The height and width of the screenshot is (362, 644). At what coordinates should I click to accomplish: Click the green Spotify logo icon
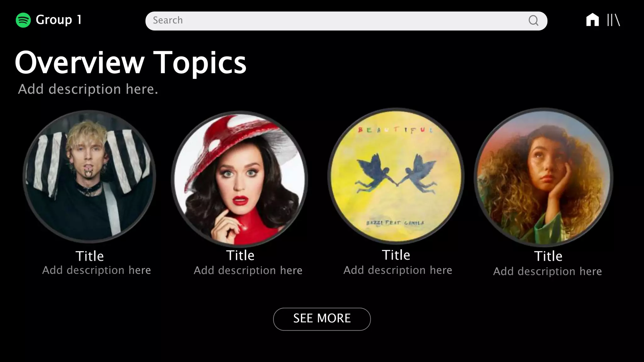coord(23,20)
